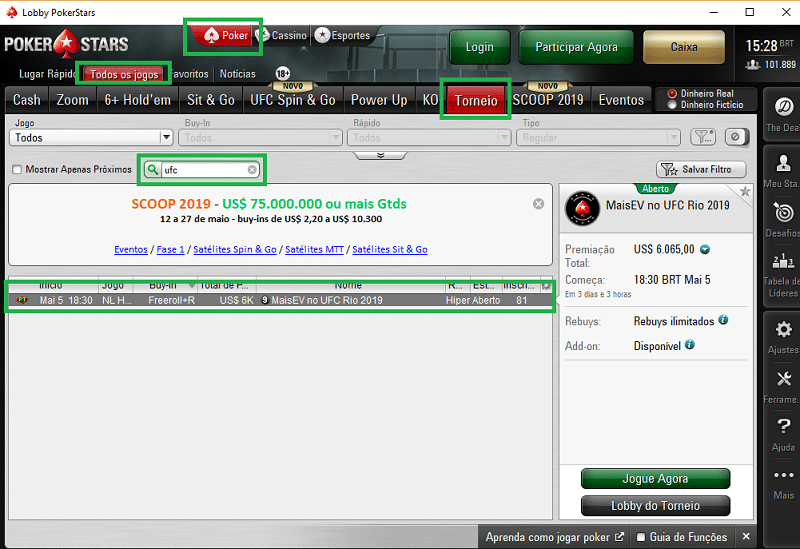
Task: Open the Satélites Spin & Go link
Action: (235, 249)
